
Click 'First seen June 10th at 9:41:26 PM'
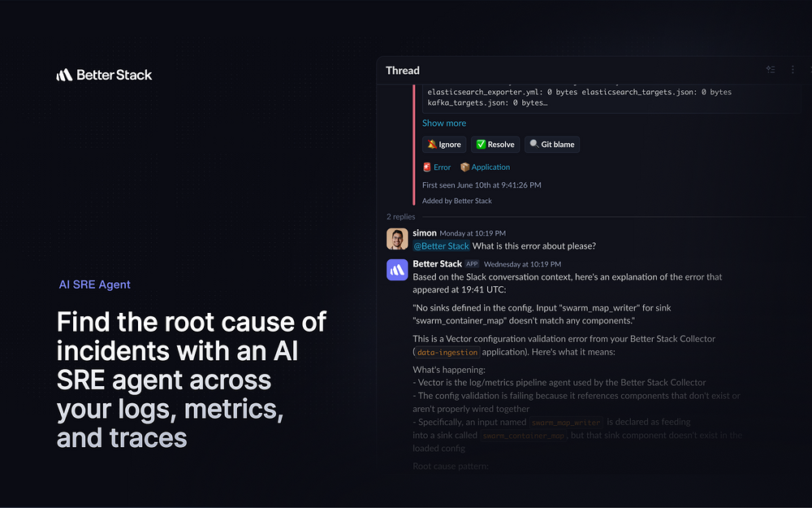click(482, 185)
